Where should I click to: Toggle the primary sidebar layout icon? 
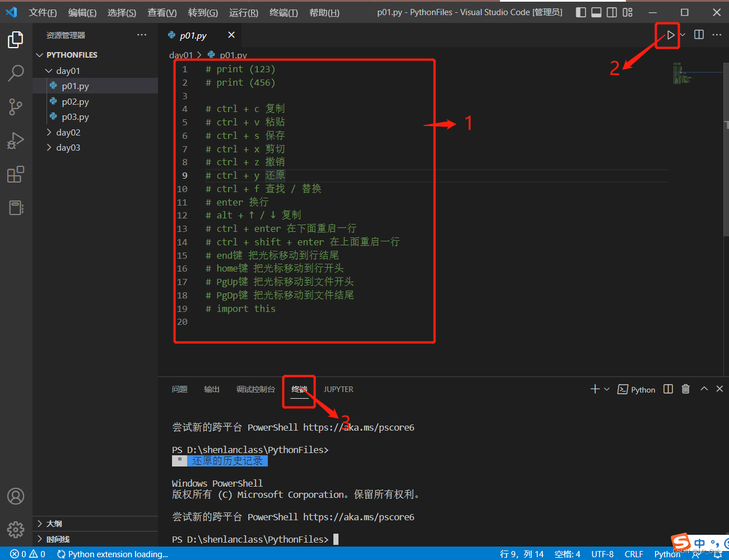(x=581, y=12)
